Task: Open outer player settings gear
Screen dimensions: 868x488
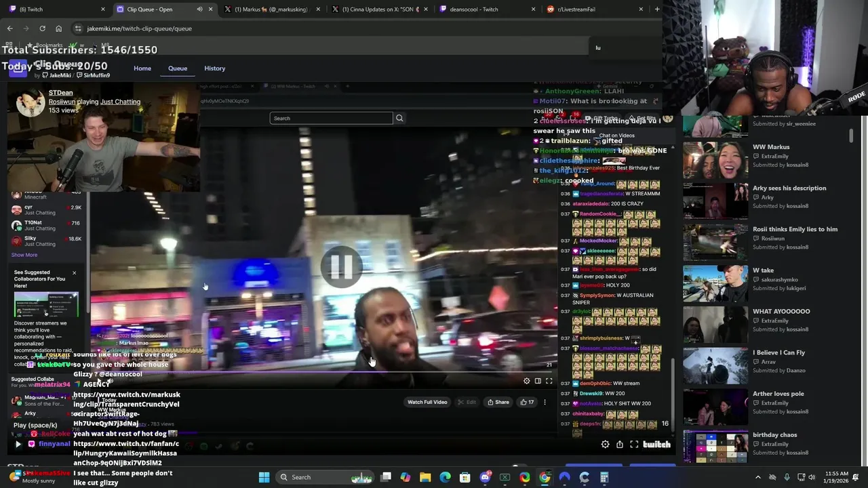Action: (605, 445)
